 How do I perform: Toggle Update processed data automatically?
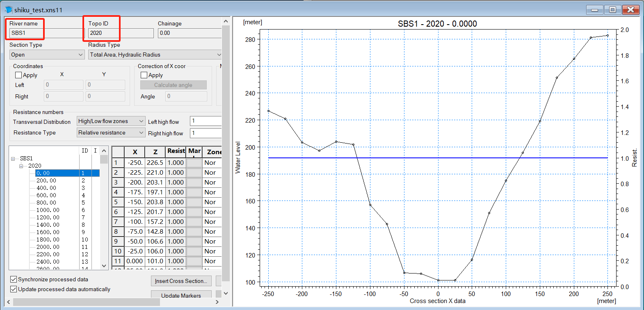[x=14, y=289]
